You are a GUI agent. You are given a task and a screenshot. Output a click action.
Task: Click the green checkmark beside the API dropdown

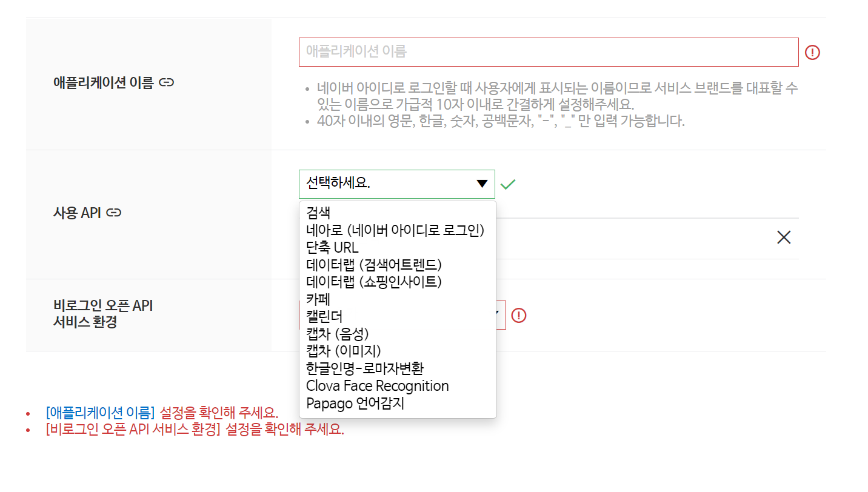tap(508, 184)
